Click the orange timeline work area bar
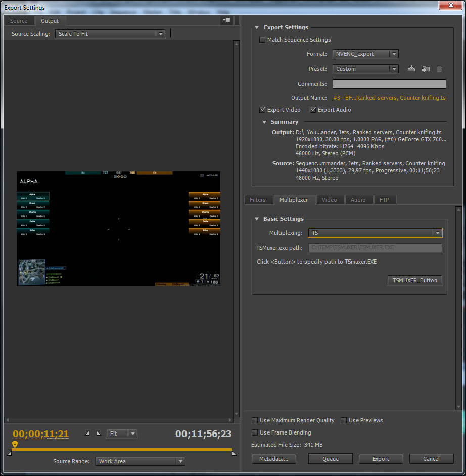 click(x=123, y=449)
